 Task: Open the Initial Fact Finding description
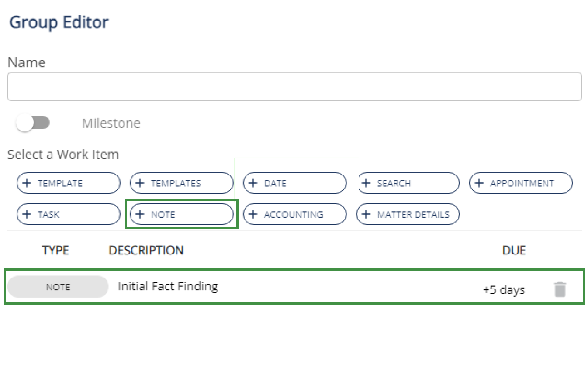point(168,286)
